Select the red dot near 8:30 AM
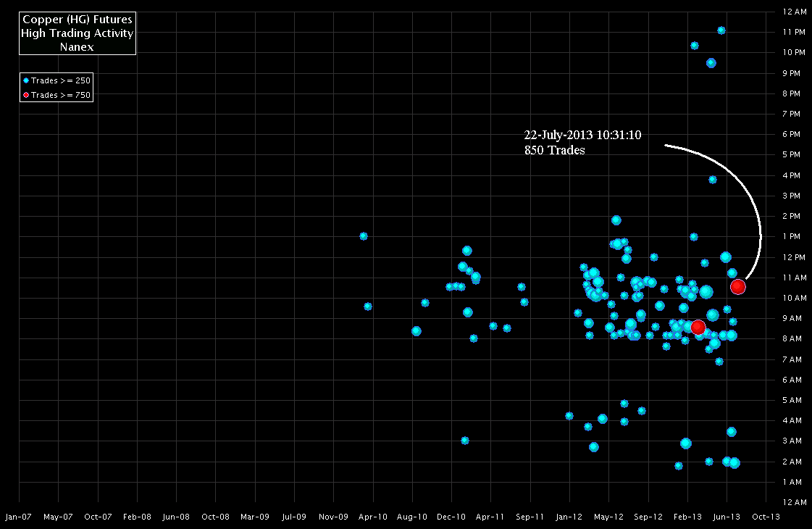The height and width of the screenshot is (529, 812). 698,328
